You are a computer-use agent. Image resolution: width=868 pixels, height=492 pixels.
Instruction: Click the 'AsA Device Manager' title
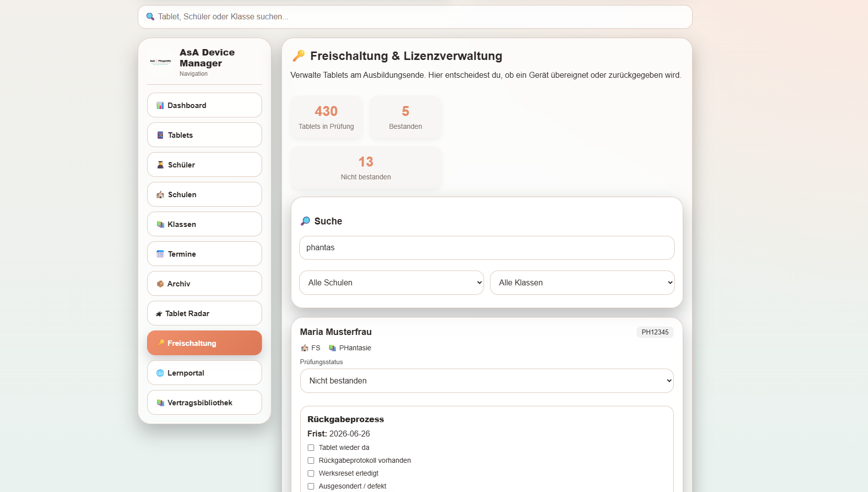pos(207,57)
